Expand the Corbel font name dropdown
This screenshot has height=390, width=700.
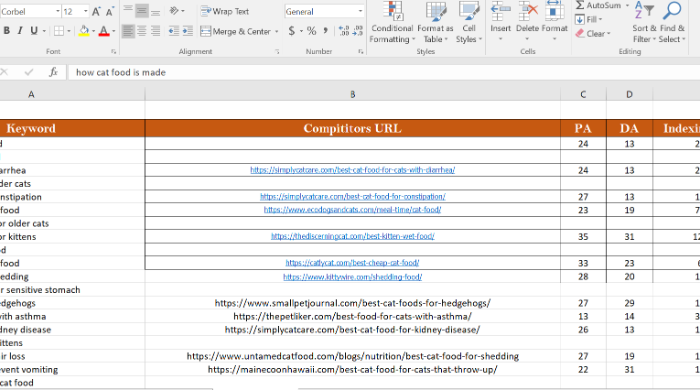click(58, 12)
